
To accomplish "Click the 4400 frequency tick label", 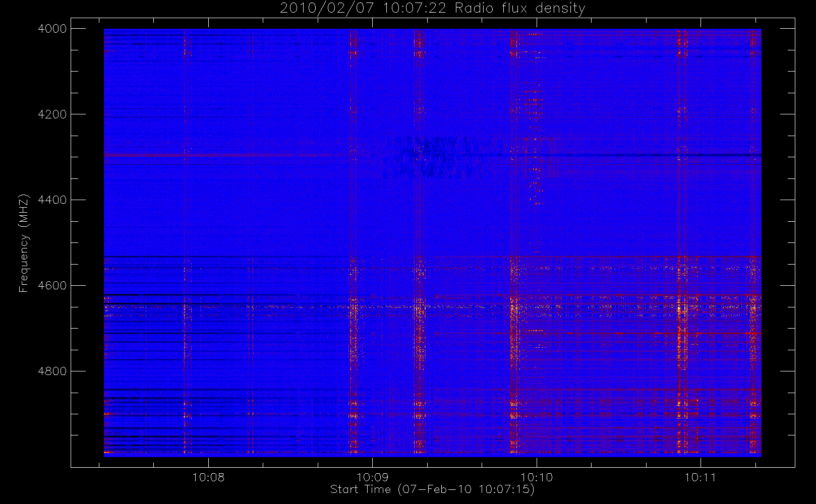I will tap(52, 200).
